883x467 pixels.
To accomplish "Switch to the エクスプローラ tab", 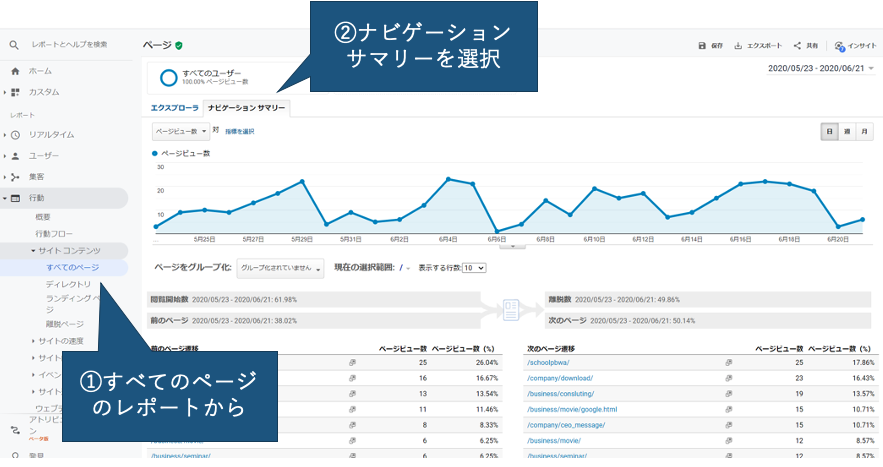I will tap(175, 108).
